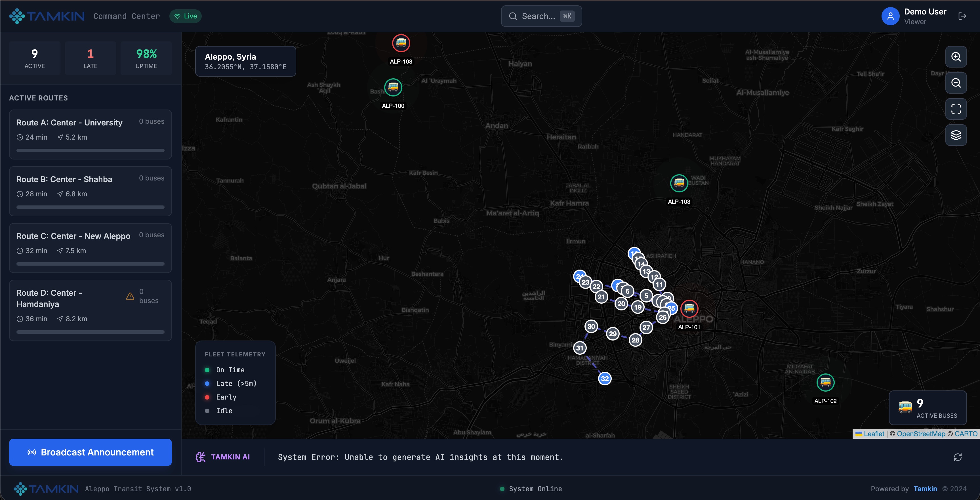Viewport: 980px width, 500px height.
Task: Click the logout icon next to Demo User
Action: tap(962, 16)
